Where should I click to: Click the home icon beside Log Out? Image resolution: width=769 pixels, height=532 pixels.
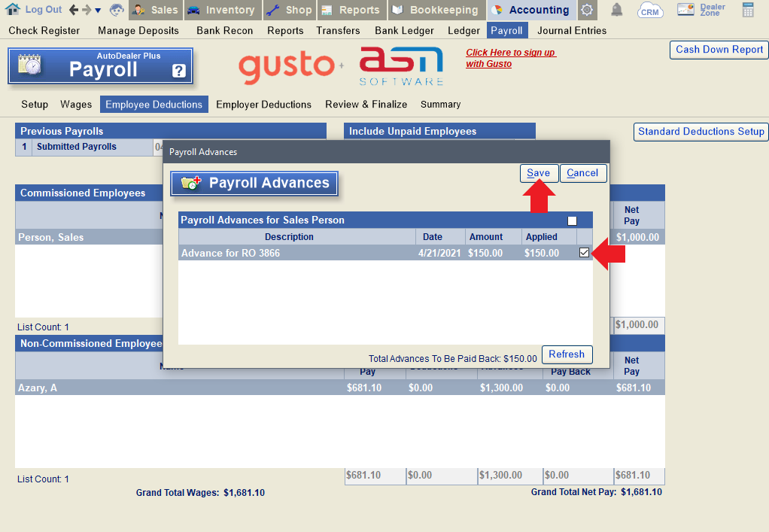(x=12, y=9)
